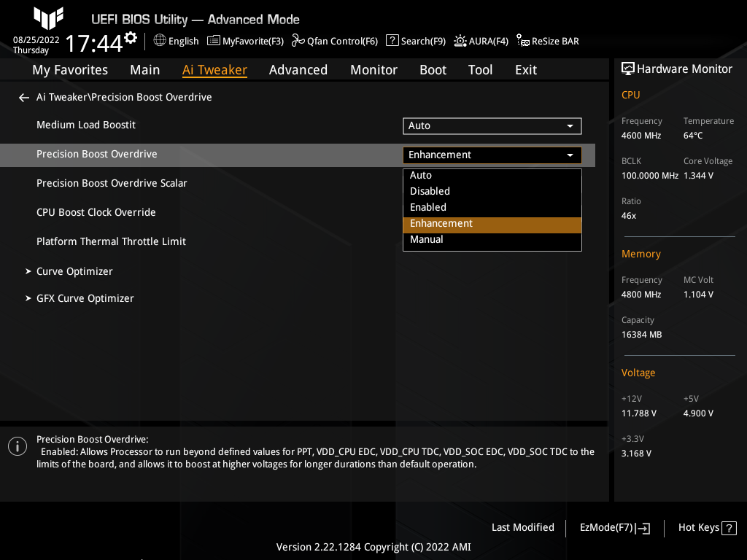
Task: Click +5V reading 4.900 V
Action: point(698,413)
